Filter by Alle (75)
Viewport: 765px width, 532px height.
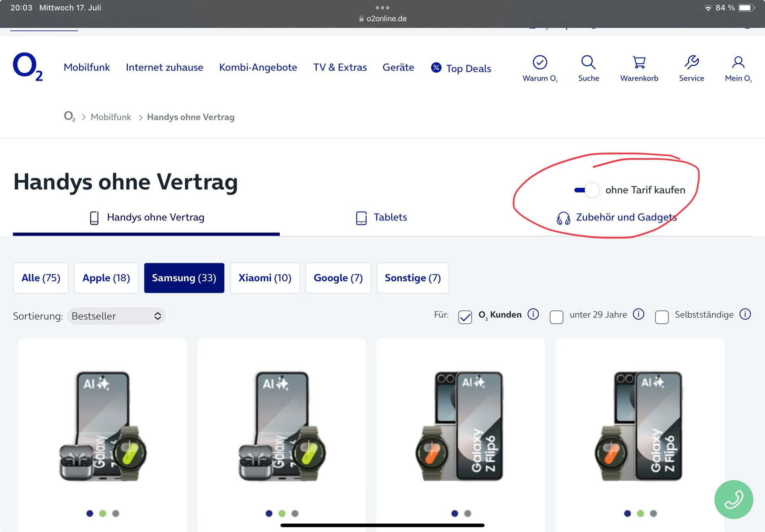pos(41,278)
